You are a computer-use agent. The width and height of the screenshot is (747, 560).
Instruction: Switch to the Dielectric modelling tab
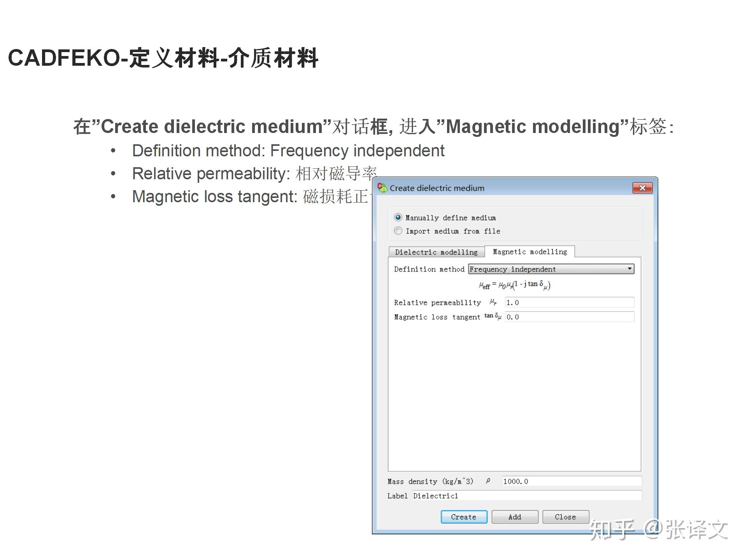click(x=436, y=252)
